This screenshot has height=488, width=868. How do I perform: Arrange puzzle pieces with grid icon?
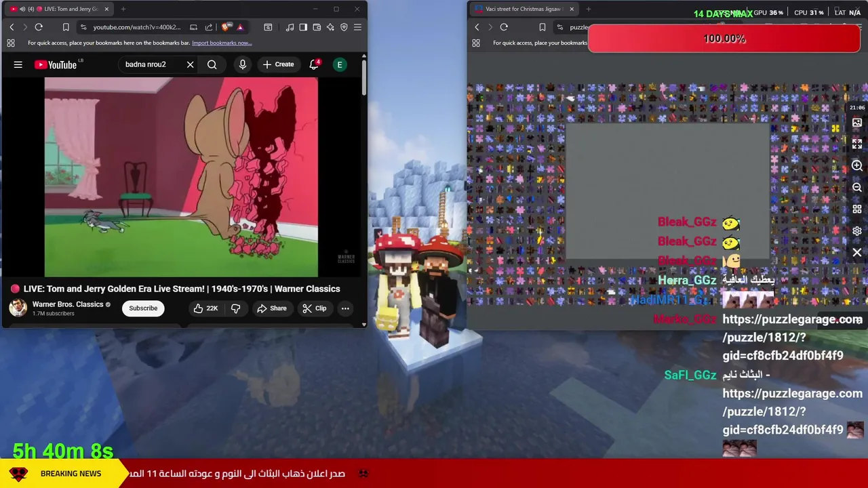857,209
